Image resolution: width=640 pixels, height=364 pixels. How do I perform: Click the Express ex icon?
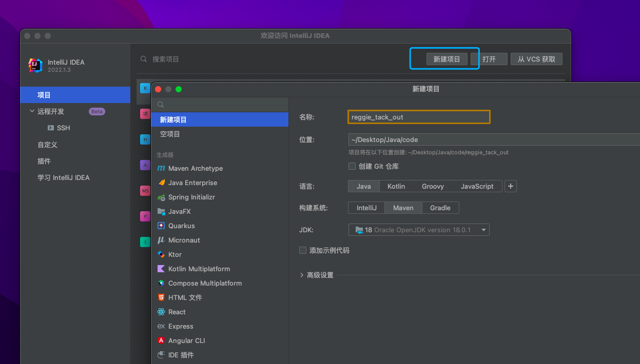click(161, 326)
